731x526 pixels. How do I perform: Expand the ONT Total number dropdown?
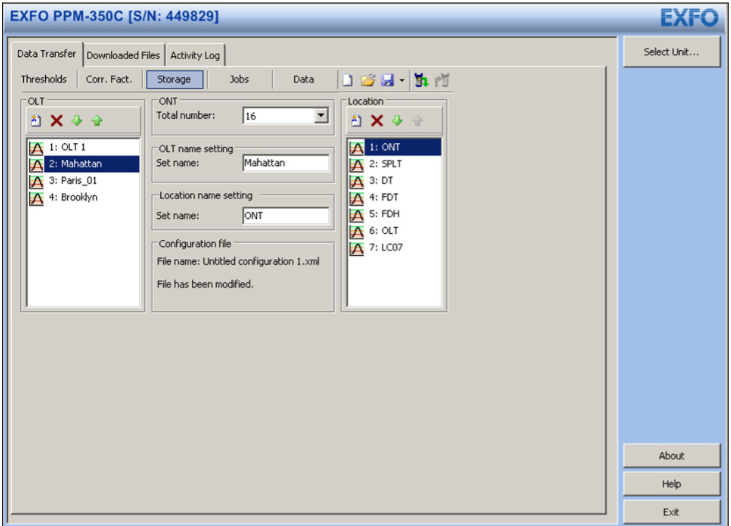point(320,117)
